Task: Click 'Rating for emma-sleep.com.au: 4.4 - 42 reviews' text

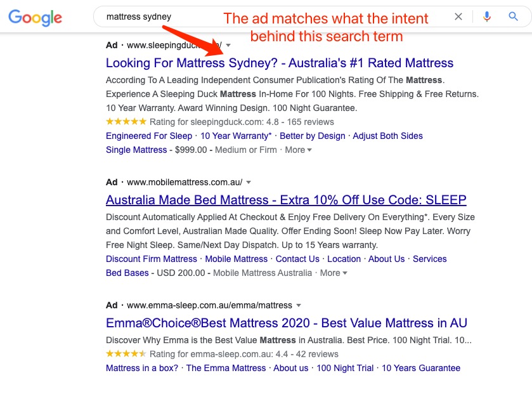Action: click(x=244, y=354)
